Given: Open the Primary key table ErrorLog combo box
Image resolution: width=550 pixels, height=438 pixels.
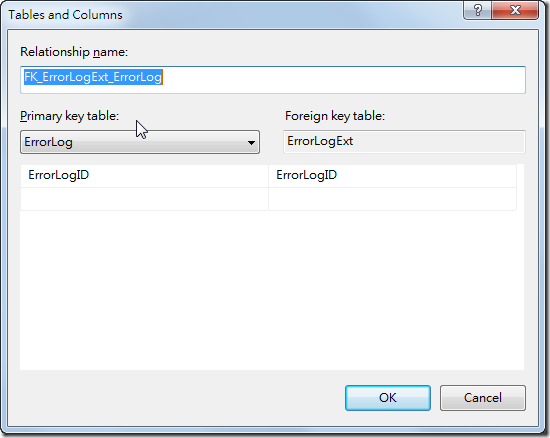Looking at the screenshot, I should click(x=140, y=142).
